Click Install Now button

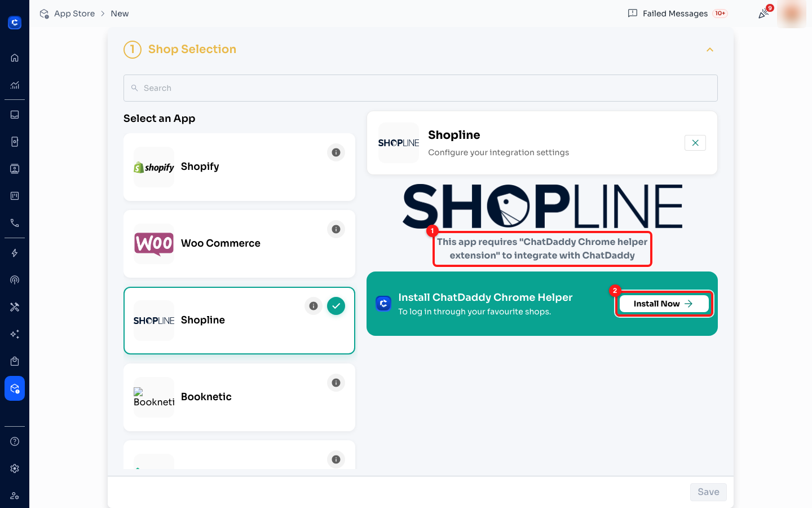point(664,304)
